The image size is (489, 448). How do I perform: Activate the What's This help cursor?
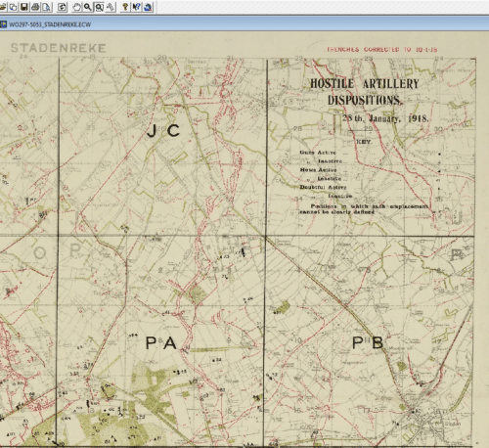pos(136,7)
